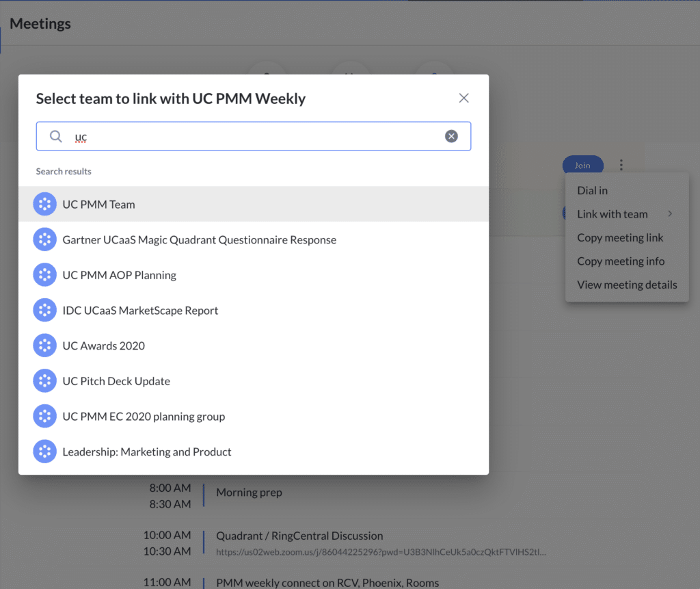Click the magnifier icon in search field
Viewport: 700px width, 589px height.
(x=56, y=137)
